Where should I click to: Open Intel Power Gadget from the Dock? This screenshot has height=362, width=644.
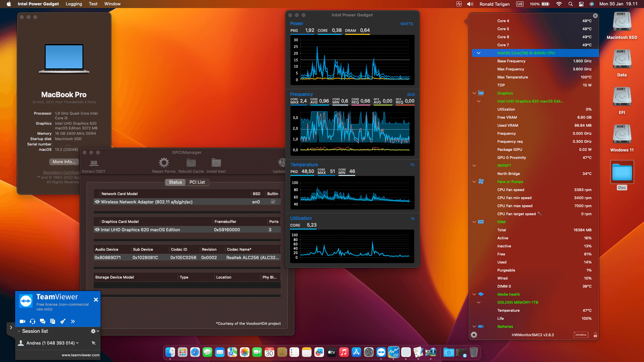[x=393, y=352]
